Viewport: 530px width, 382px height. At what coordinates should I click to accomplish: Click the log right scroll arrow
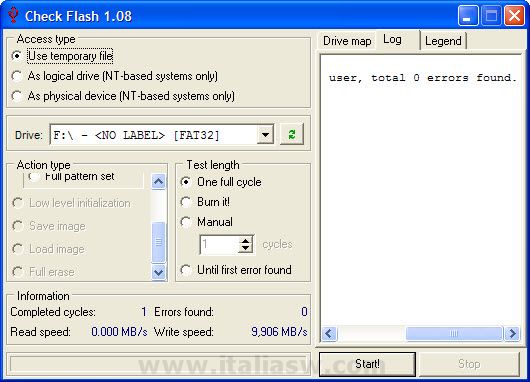[x=512, y=334]
